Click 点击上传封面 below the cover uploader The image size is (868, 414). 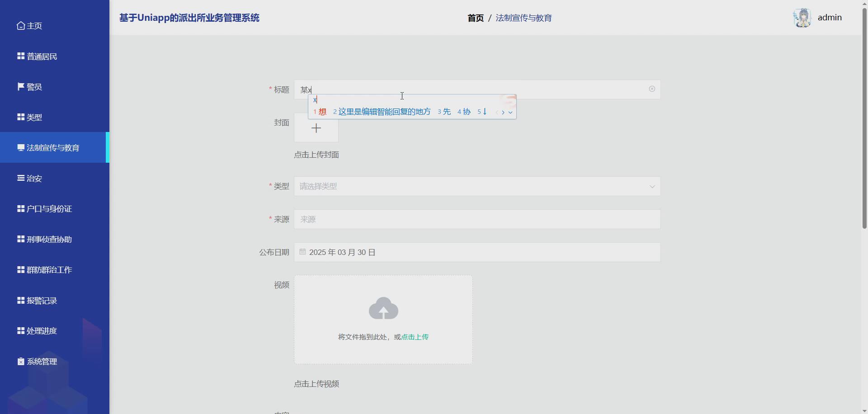click(x=316, y=155)
